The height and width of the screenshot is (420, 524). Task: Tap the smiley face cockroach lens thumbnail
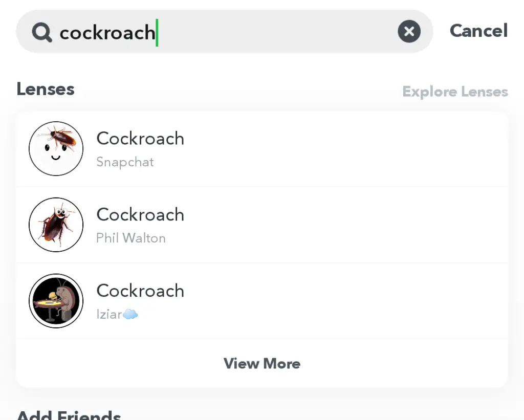tap(56, 148)
